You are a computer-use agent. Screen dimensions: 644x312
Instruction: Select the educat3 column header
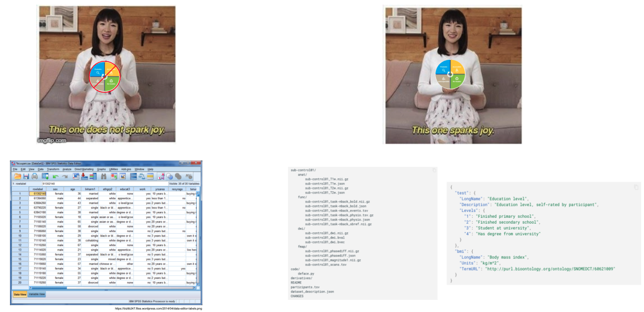125,189
